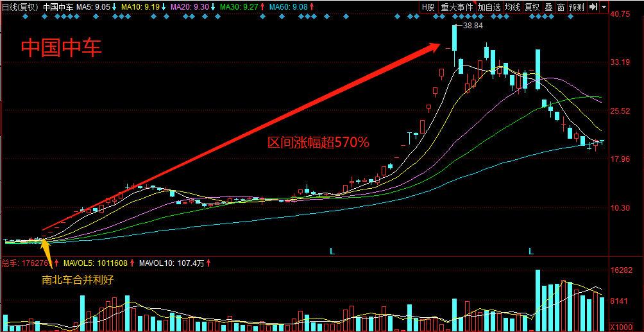644x332 pixels.
Task: Add stock via 加自选 button
Action: (489, 7)
